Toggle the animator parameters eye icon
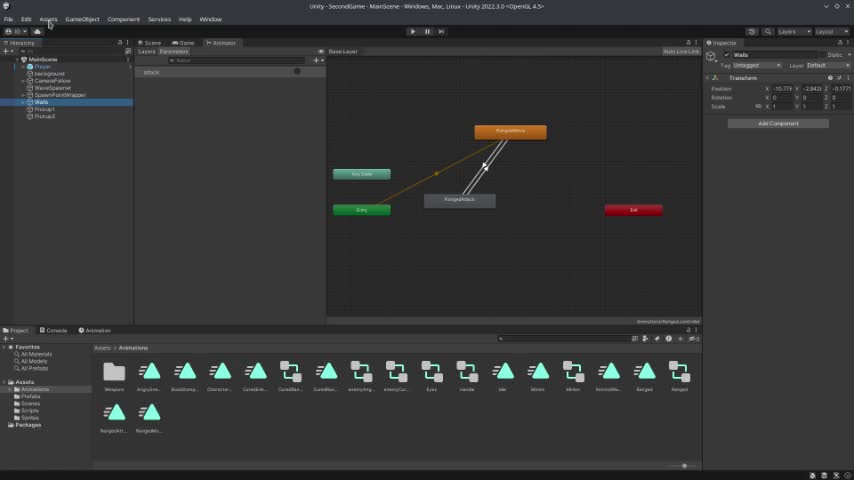The height and width of the screenshot is (480, 854). 321,51
